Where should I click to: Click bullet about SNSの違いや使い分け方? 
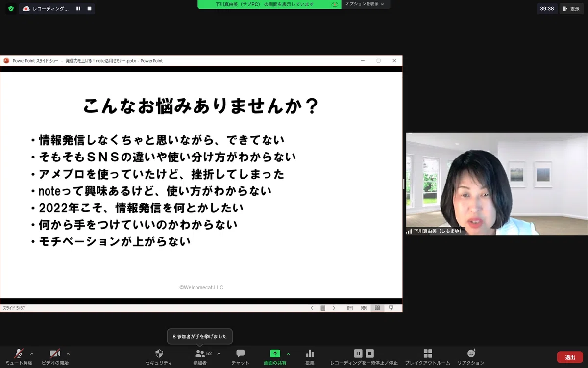[x=168, y=157]
